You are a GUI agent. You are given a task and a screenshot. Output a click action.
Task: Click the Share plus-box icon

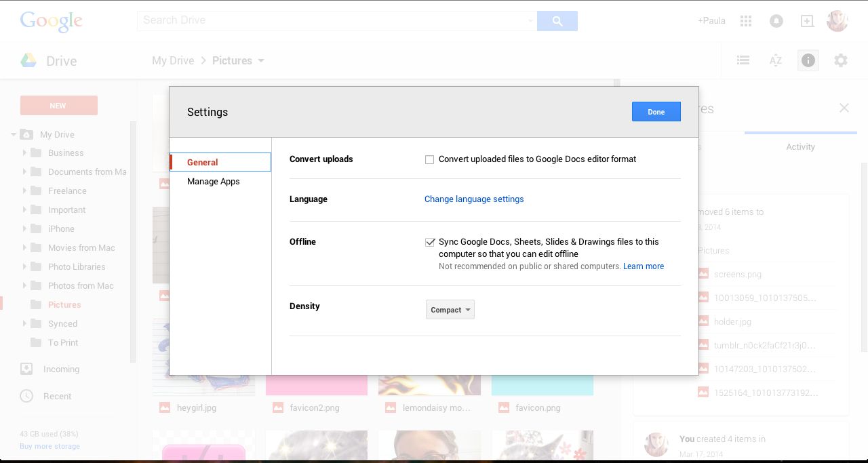coord(807,21)
